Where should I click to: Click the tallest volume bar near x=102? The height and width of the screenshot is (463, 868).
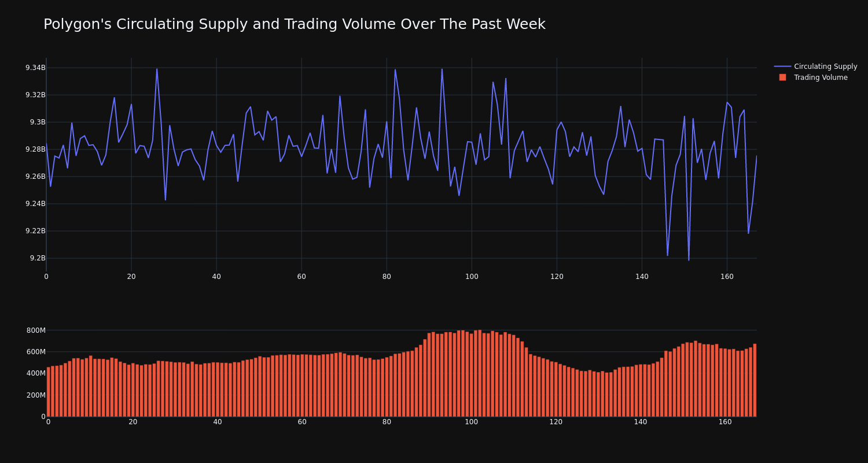click(x=480, y=373)
